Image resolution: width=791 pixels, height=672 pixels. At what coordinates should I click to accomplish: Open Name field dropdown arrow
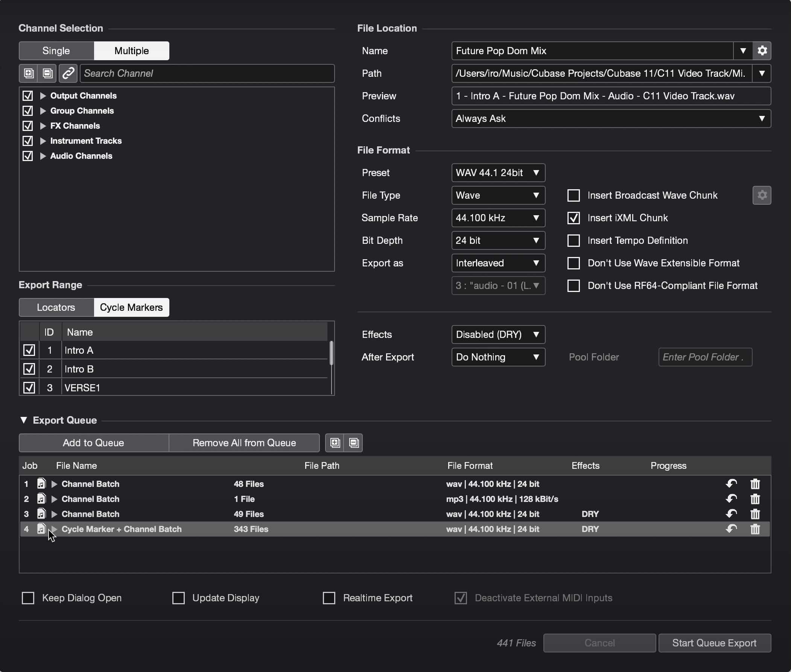743,51
